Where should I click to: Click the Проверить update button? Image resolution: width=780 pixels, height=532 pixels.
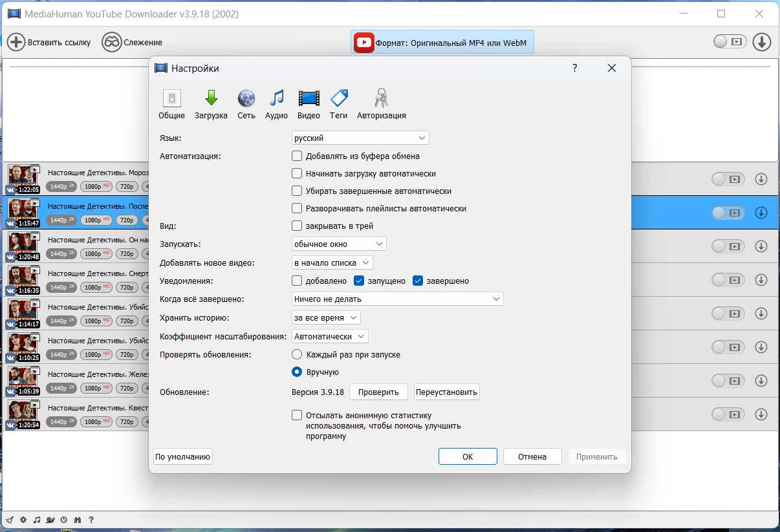378,392
